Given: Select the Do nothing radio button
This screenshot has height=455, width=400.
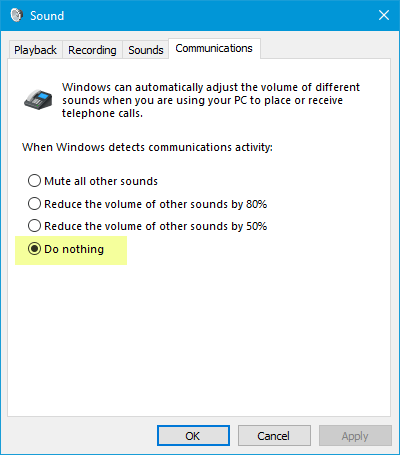Looking at the screenshot, I should (x=34, y=249).
